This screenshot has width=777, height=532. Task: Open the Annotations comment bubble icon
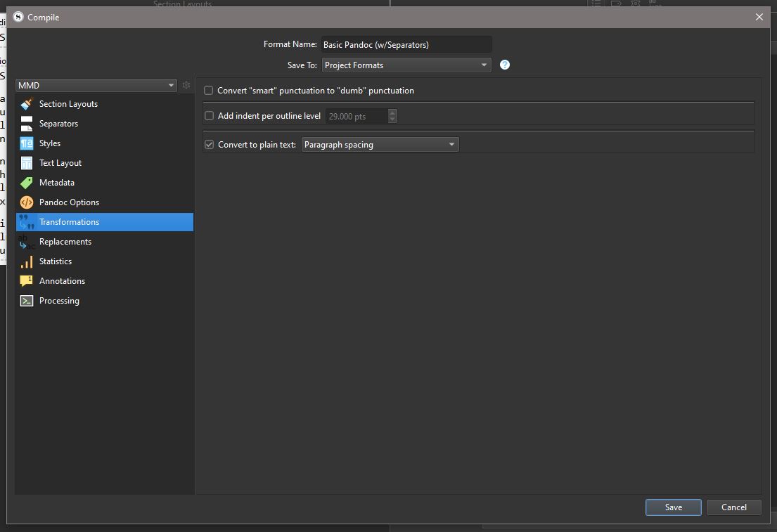[x=27, y=281]
